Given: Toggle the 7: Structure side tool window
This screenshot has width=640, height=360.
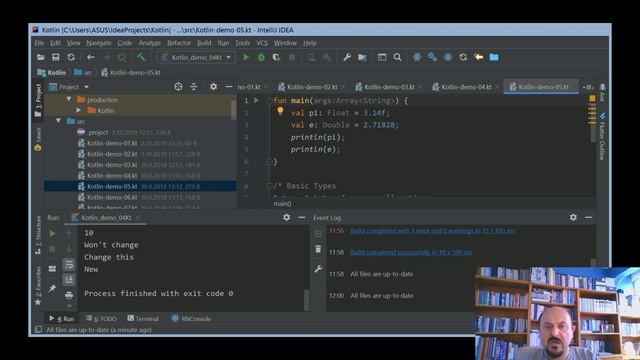Looking at the screenshot, I should click(x=38, y=235).
